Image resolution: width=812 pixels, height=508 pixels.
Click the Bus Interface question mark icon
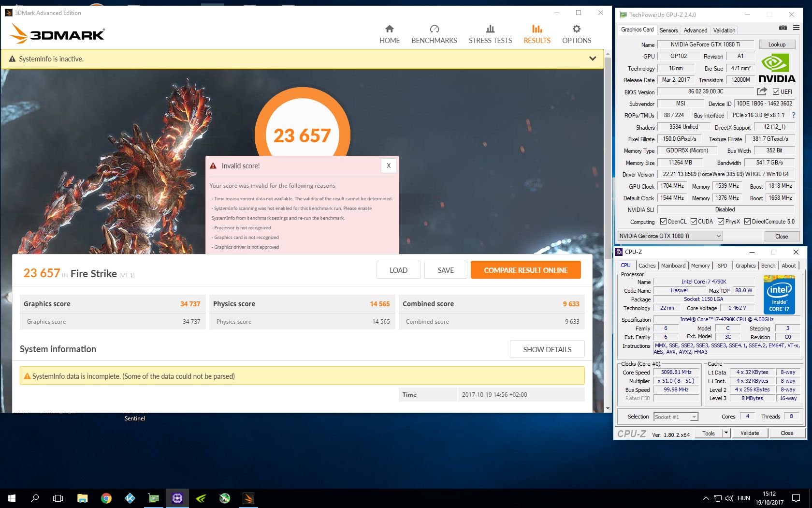point(793,115)
